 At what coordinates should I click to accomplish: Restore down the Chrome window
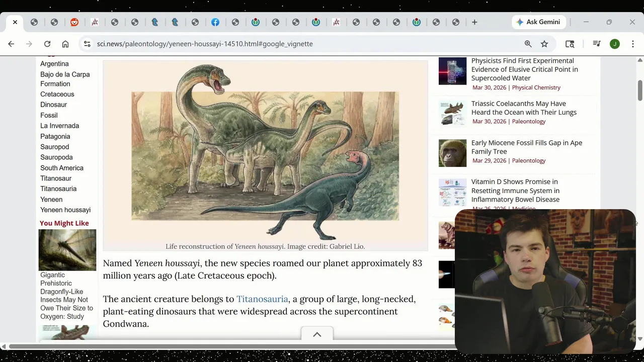pos(609,22)
